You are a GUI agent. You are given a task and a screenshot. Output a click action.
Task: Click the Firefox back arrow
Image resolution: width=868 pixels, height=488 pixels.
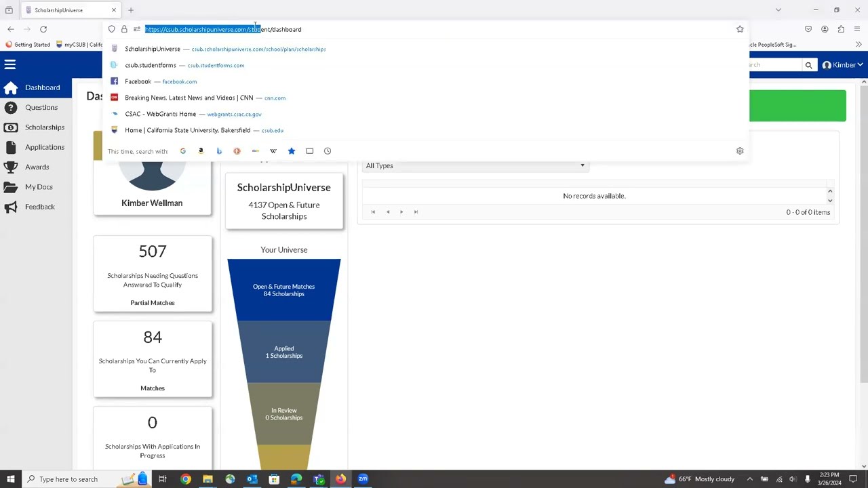(x=11, y=29)
